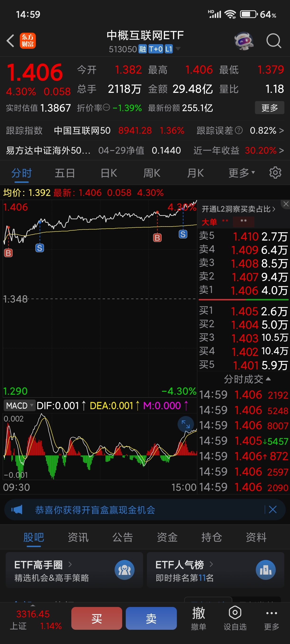
Task: Switch to 周K chart tab
Action: pos(152,173)
